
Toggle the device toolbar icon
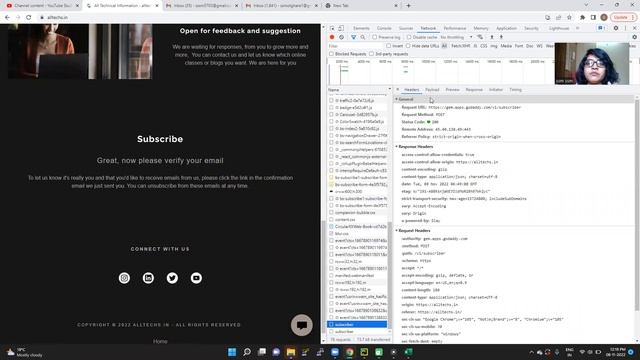341,28
